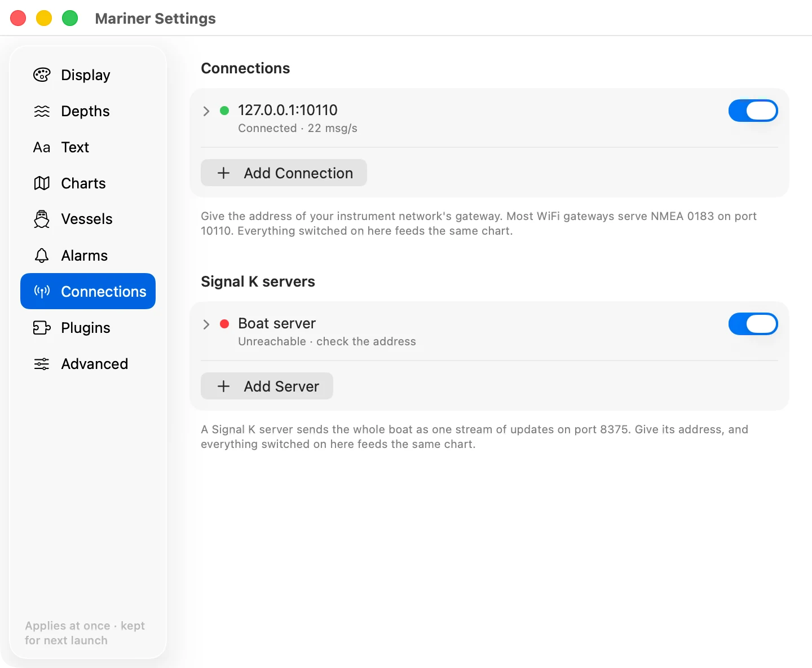Click the Plugins puzzle icon

coord(42,328)
